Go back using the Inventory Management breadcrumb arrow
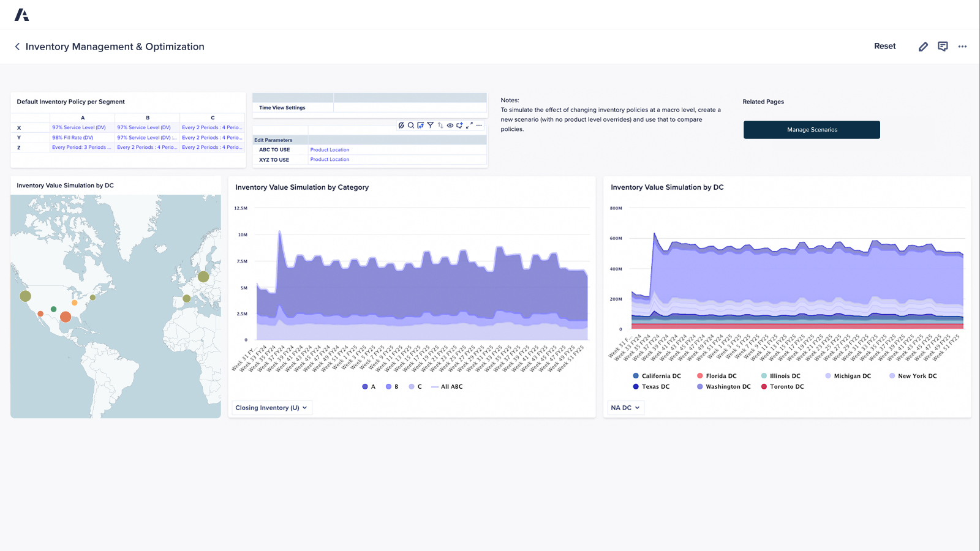Screen dimensions: 980x551 pos(17,46)
